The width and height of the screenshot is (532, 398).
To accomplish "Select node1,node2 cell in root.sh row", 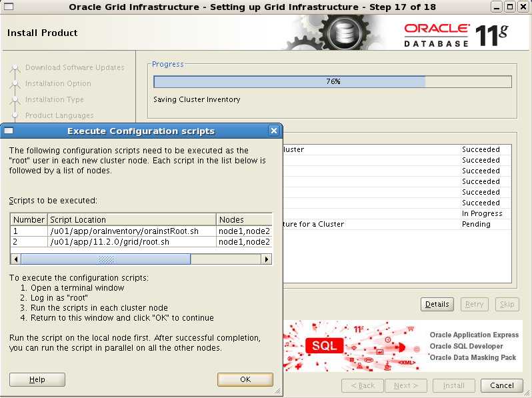I will point(244,242).
